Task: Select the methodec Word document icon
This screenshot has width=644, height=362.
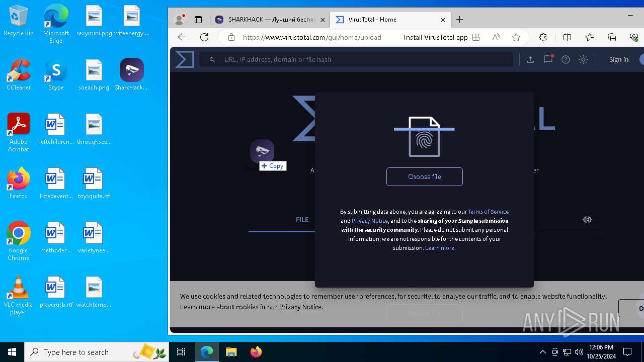Action: point(56,238)
